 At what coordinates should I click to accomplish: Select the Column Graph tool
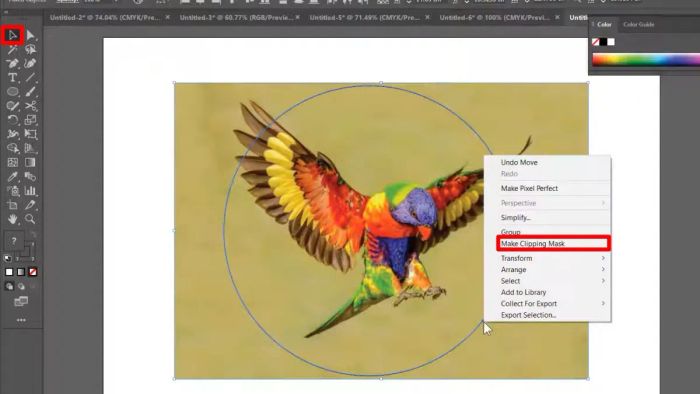pos(30,191)
